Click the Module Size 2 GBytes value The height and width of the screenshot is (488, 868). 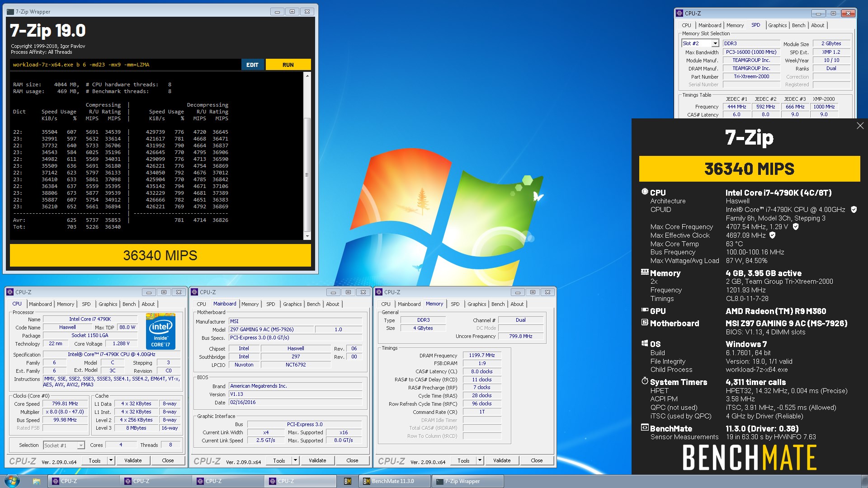831,43
